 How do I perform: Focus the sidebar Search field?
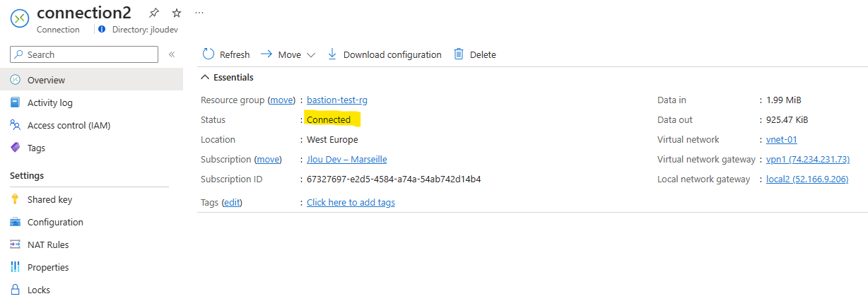coord(84,54)
